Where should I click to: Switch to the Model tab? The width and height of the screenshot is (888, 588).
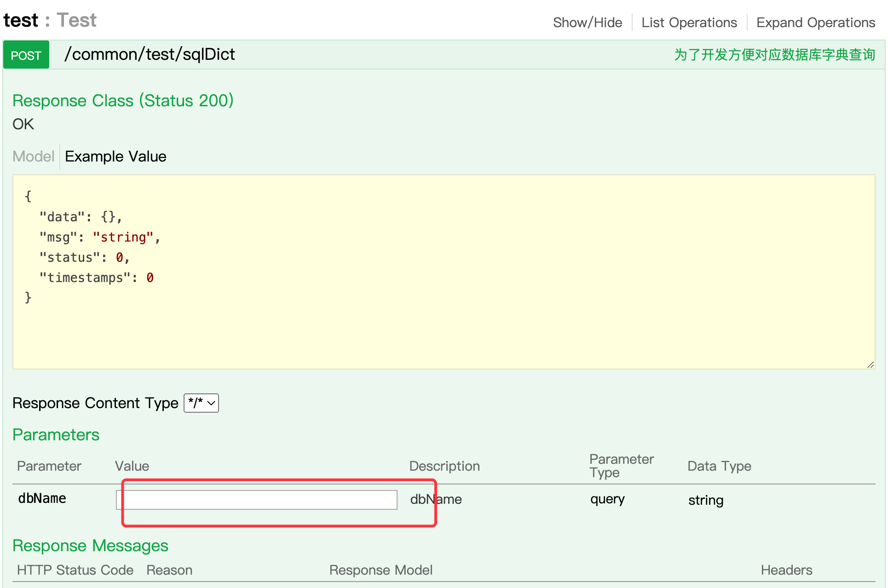point(33,156)
